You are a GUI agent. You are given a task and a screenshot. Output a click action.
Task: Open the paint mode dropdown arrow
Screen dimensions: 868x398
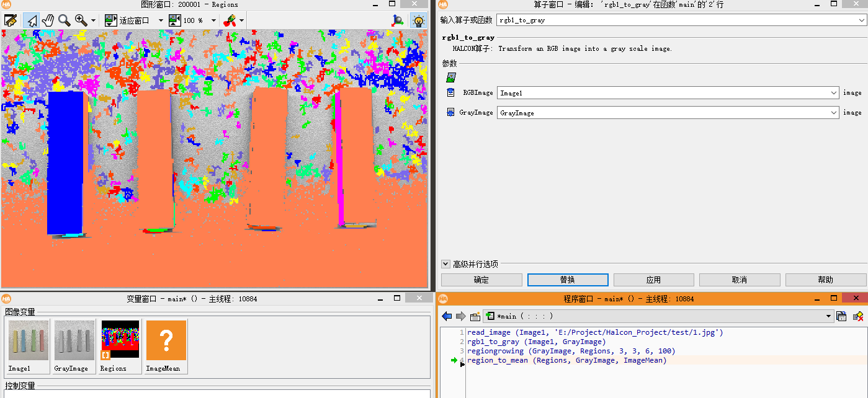(x=241, y=20)
